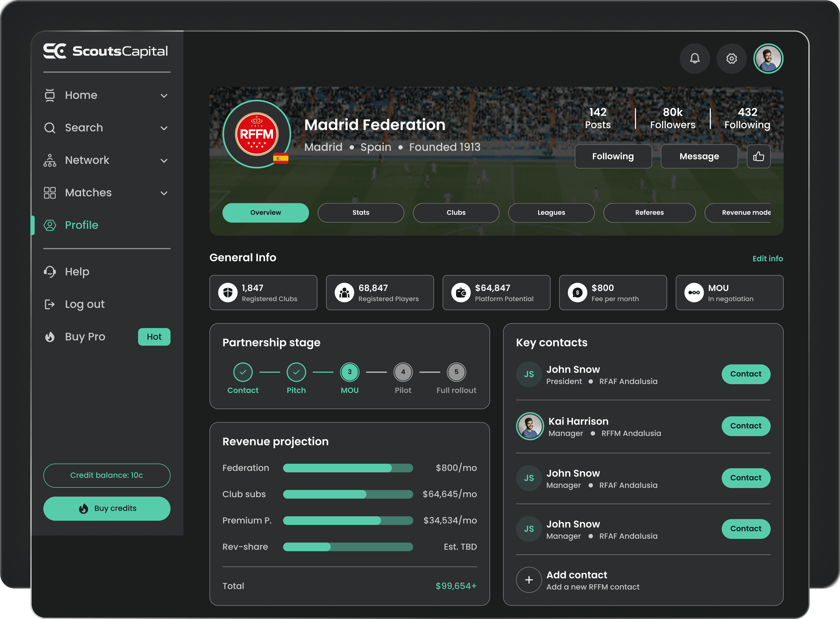Screen dimensions: 840x619
Task: Click the Profile sidebar icon
Action: point(50,225)
